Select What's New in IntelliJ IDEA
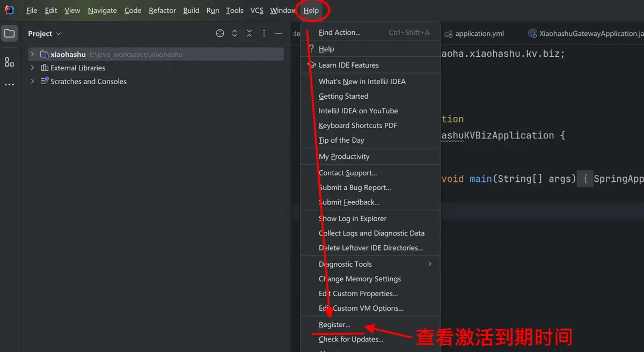 coord(371,82)
